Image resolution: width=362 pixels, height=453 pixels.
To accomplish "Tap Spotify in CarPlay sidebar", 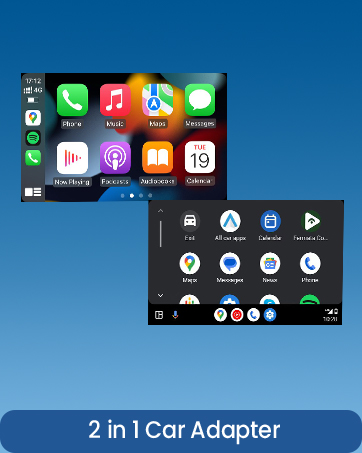I will point(33,138).
